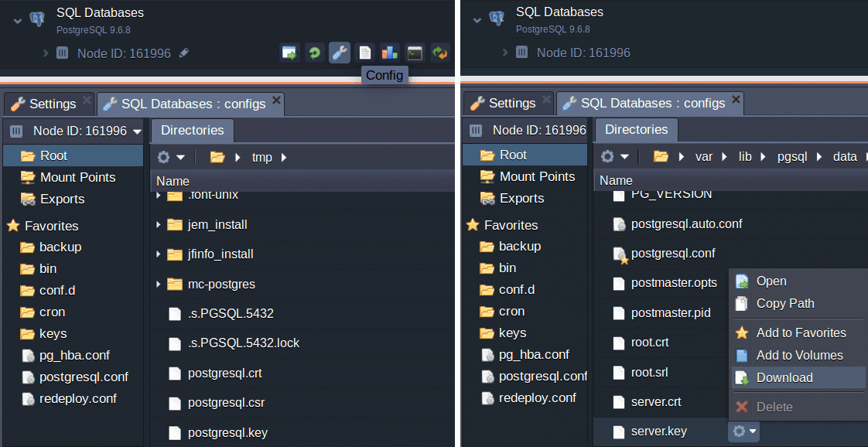Viewport: 868px width, 447px height.
Task: Click tmp breadcrumb segment
Action: coord(261,158)
